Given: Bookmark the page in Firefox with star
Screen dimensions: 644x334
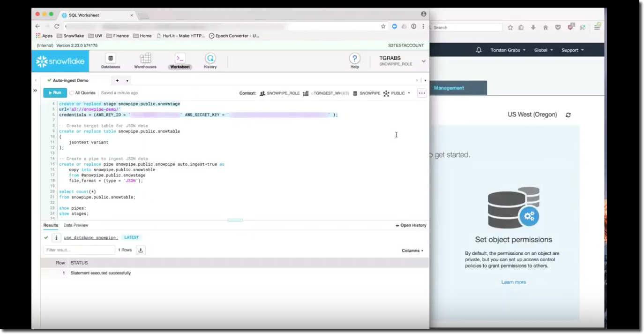Looking at the screenshot, I should [510, 27].
